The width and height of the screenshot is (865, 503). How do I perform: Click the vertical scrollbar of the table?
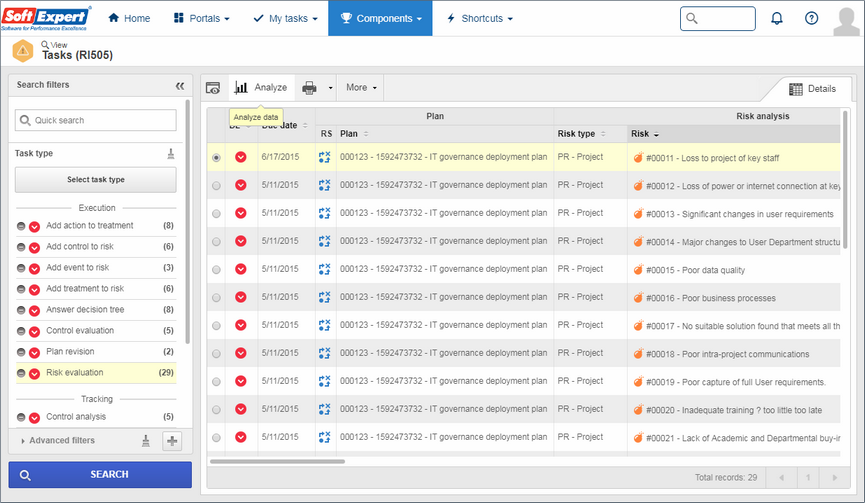[x=845, y=179]
